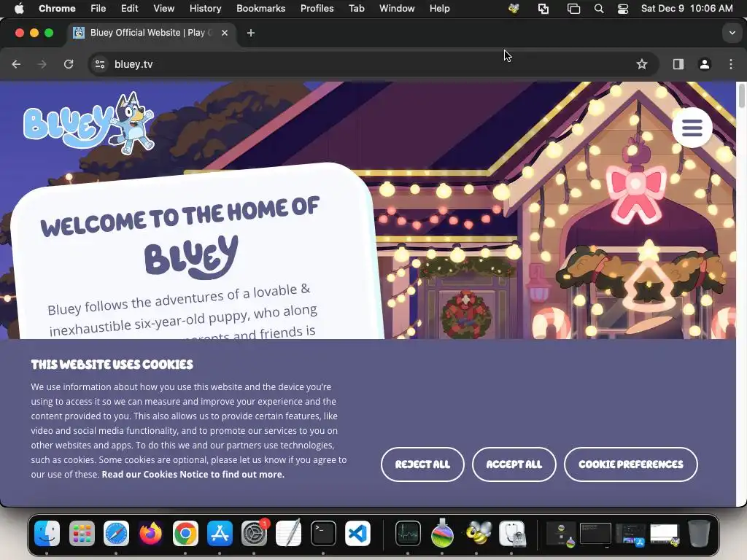Select the Bluey Official Website tab
747x560 pixels.
pyautogui.click(x=150, y=33)
